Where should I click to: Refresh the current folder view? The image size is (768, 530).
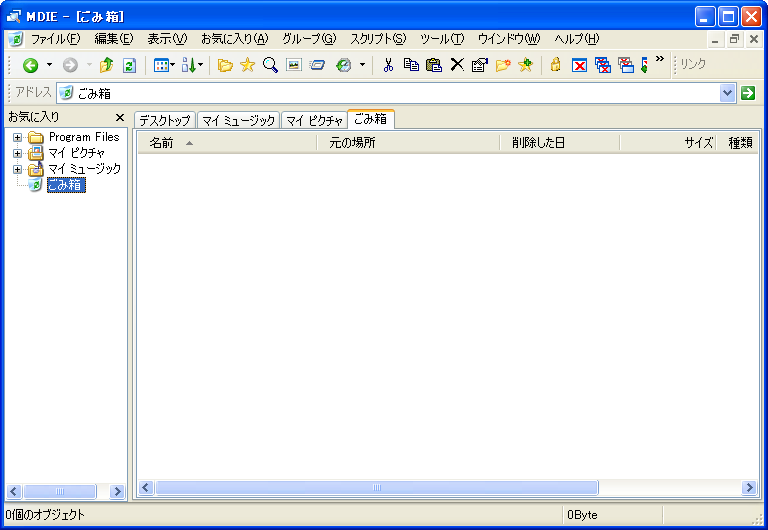[129, 65]
